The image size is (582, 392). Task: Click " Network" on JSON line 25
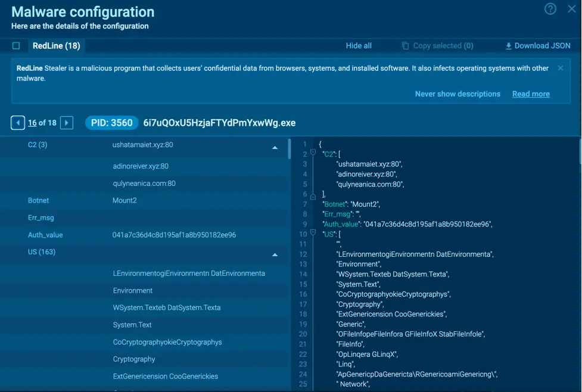(x=353, y=384)
